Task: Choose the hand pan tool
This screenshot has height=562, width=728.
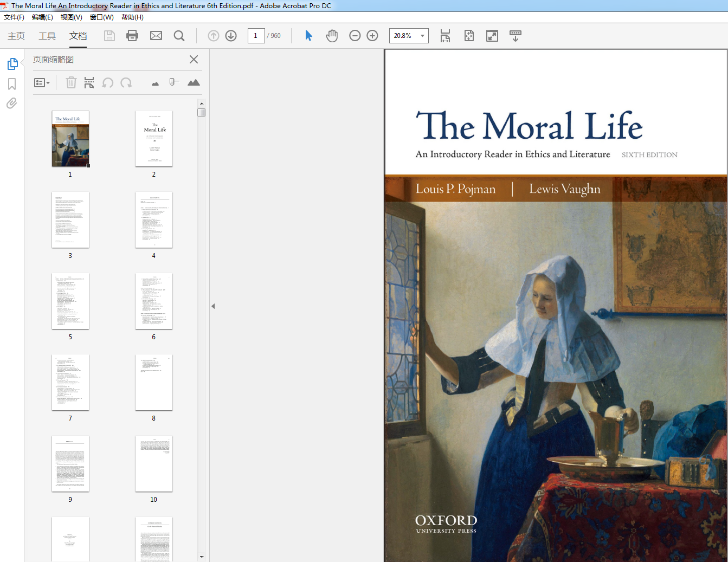Action: (332, 36)
